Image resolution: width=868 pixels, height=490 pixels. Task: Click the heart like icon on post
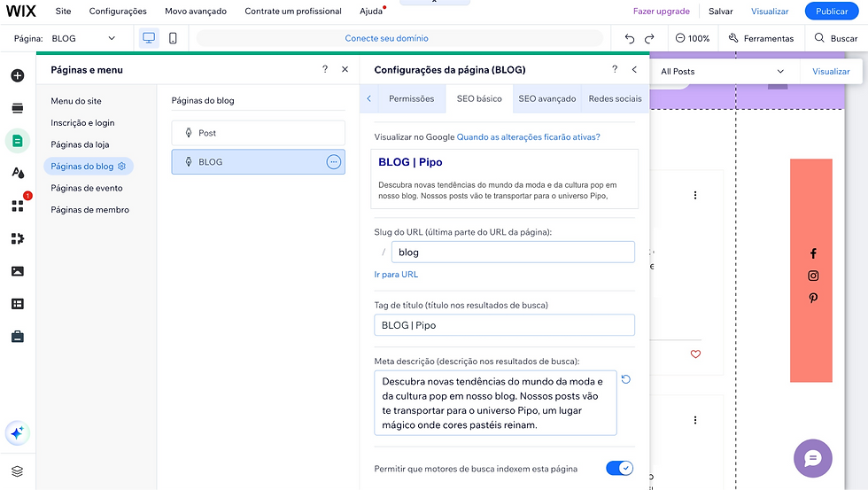point(696,354)
